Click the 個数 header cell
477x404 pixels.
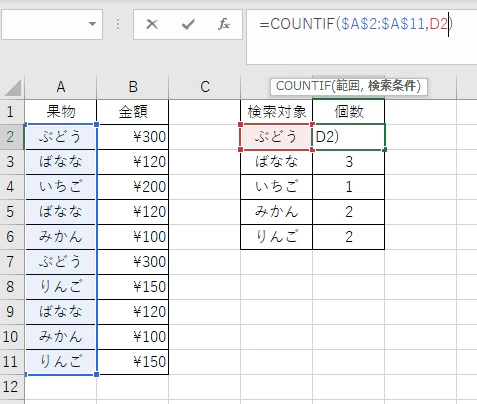(349, 112)
